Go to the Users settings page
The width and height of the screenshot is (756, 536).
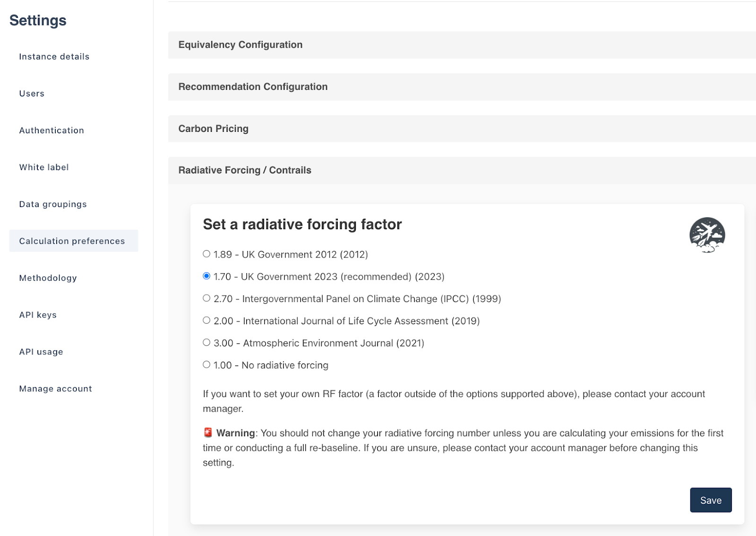click(32, 94)
